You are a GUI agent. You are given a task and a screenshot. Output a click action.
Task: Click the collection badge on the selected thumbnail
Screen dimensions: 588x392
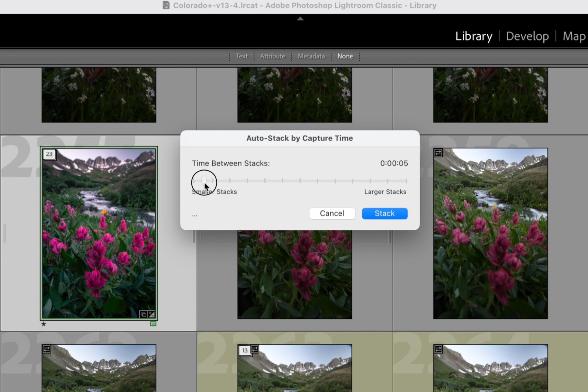click(x=143, y=314)
